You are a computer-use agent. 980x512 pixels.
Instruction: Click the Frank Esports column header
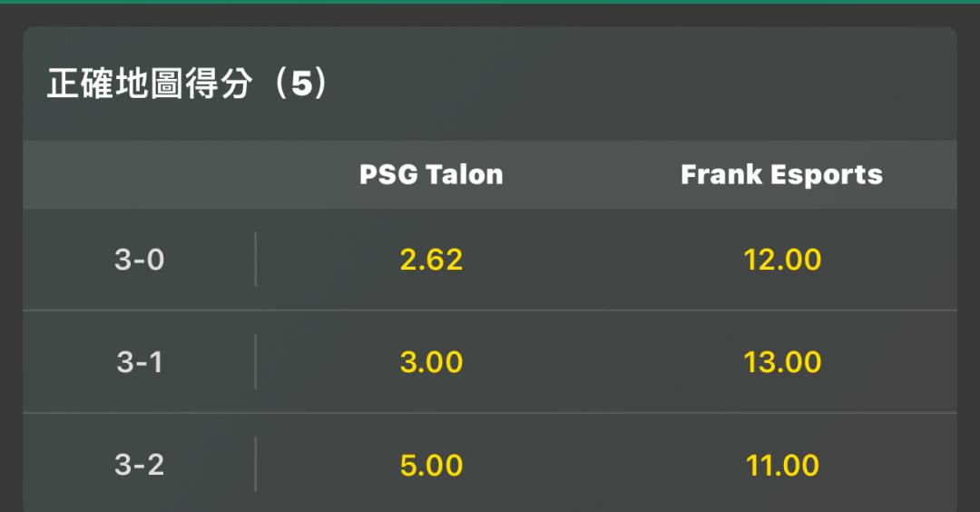[x=782, y=174]
